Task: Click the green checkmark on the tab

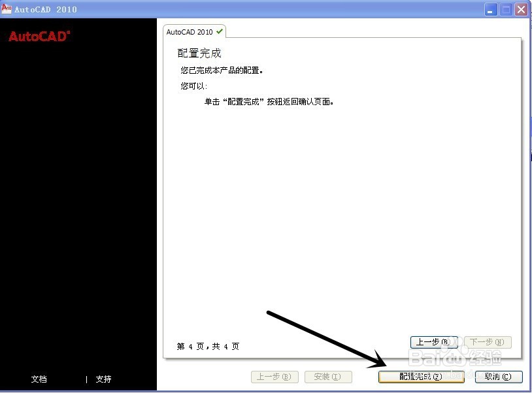Action: pos(220,31)
